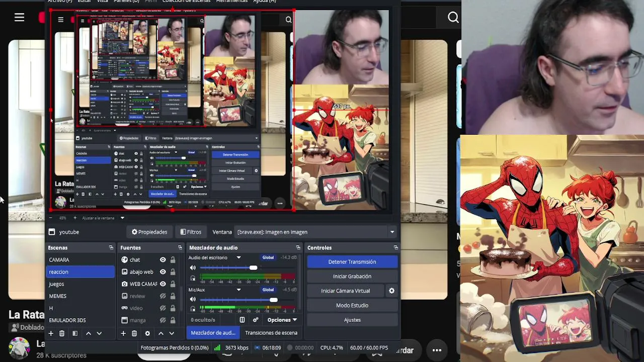Add a new source in Fuentes panel

[123, 333]
